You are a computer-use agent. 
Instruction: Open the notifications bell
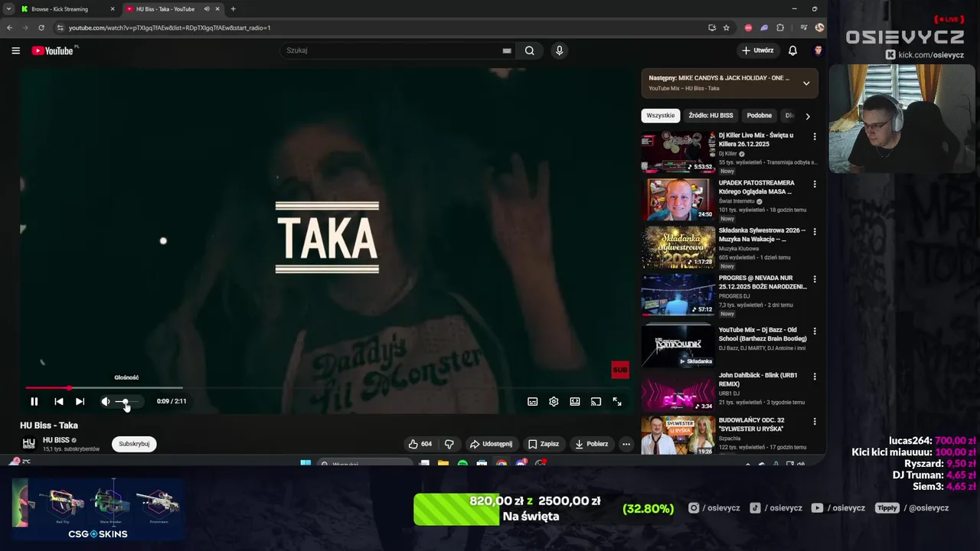pos(792,51)
